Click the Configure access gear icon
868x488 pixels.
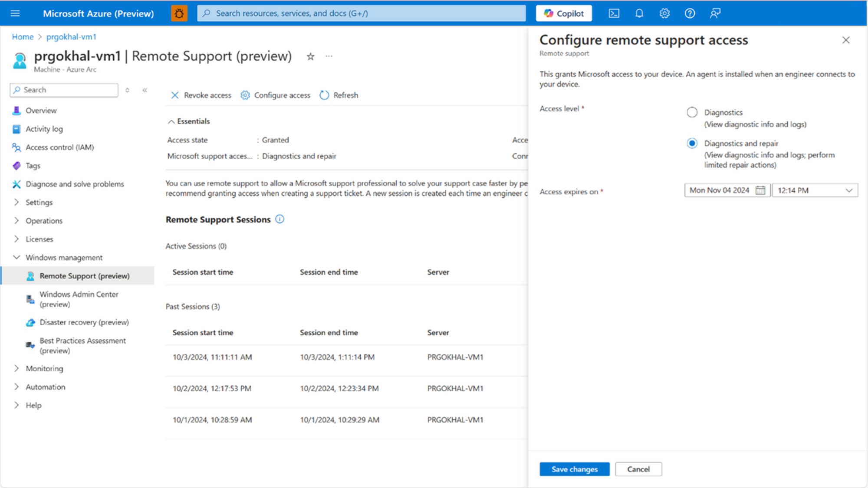click(x=245, y=95)
